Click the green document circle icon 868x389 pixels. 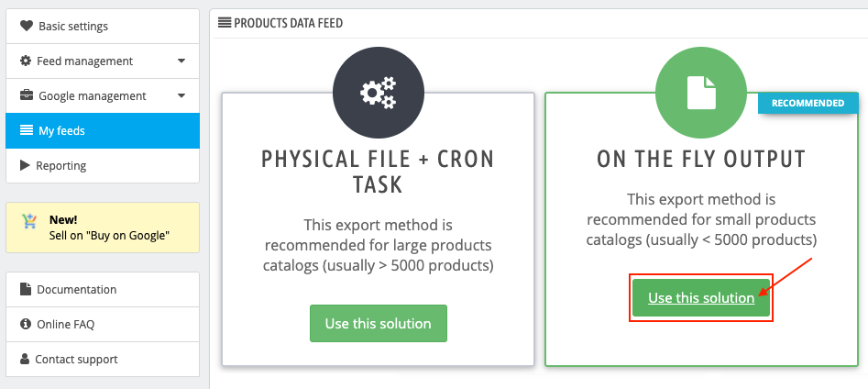pyautogui.click(x=701, y=93)
